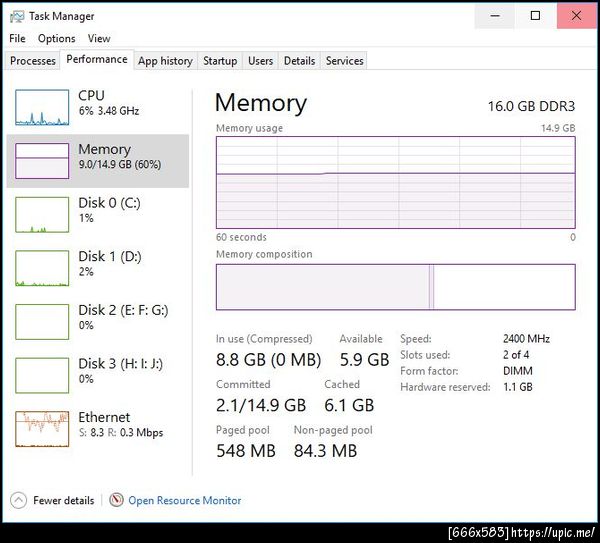Click the Task Manager app icon in title bar
Screen dimensions: 600x543
17,16
